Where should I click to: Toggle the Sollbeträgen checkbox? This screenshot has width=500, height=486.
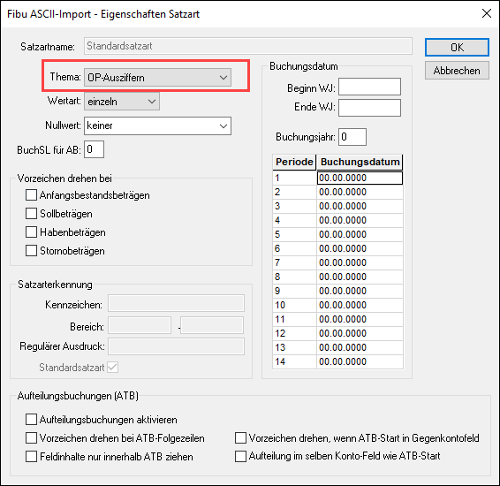(x=31, y=214)
